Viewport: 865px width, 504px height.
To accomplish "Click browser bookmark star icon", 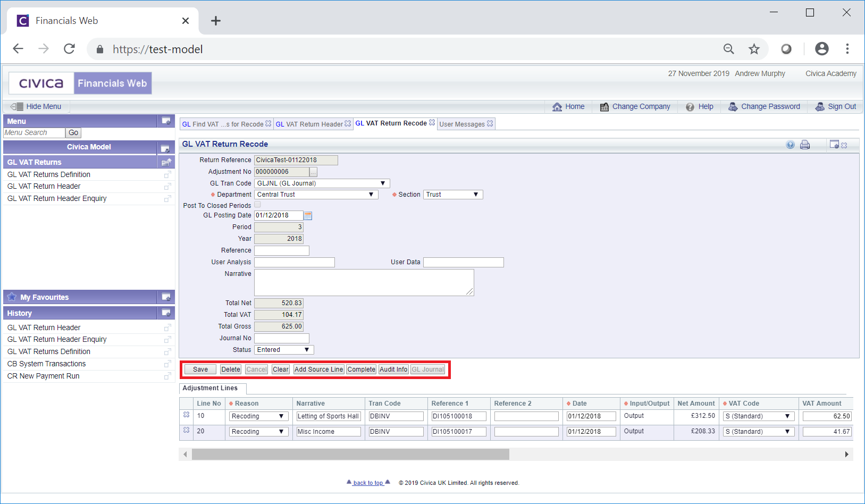I will point(754,49).
